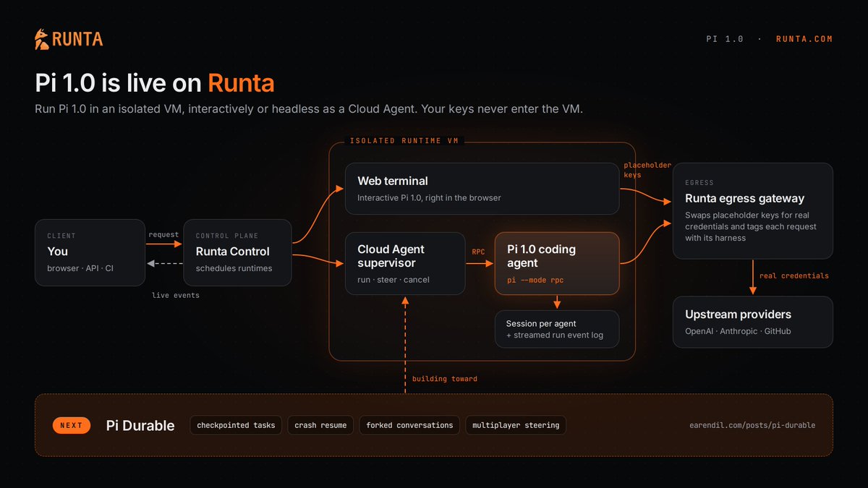Click the Runta fox logo icon
The width and height of the screenshot is (868, 488).
pos(43,39)
